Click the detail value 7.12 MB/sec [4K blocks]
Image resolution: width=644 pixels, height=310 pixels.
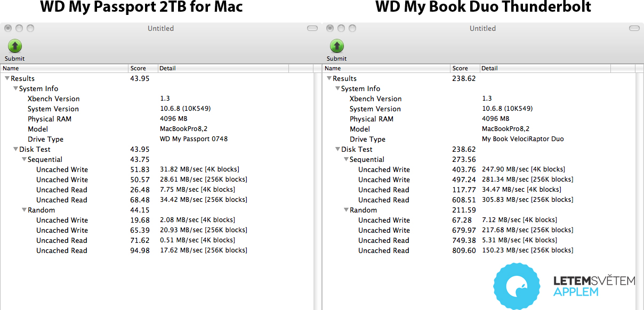pos(519,220)
